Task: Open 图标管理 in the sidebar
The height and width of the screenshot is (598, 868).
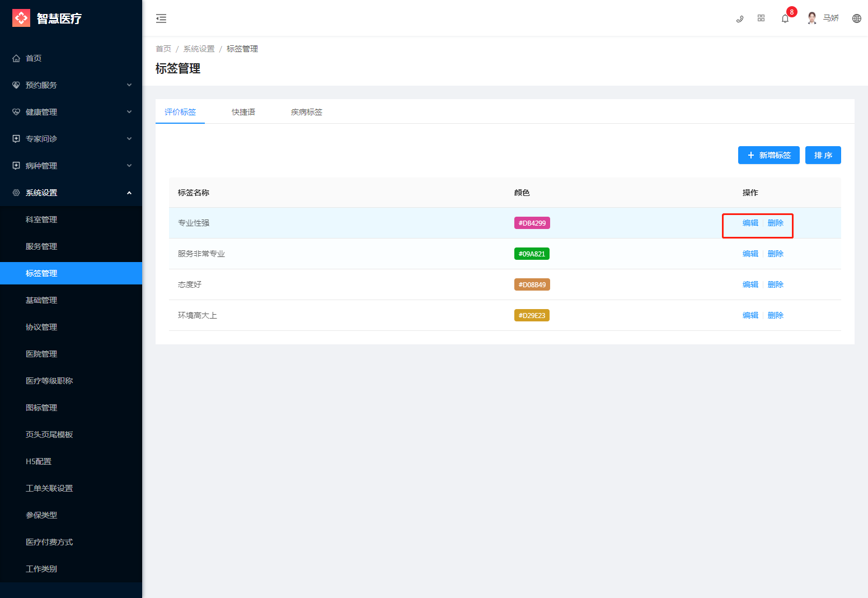Action: pyautogui.click(x=71, y=408)
